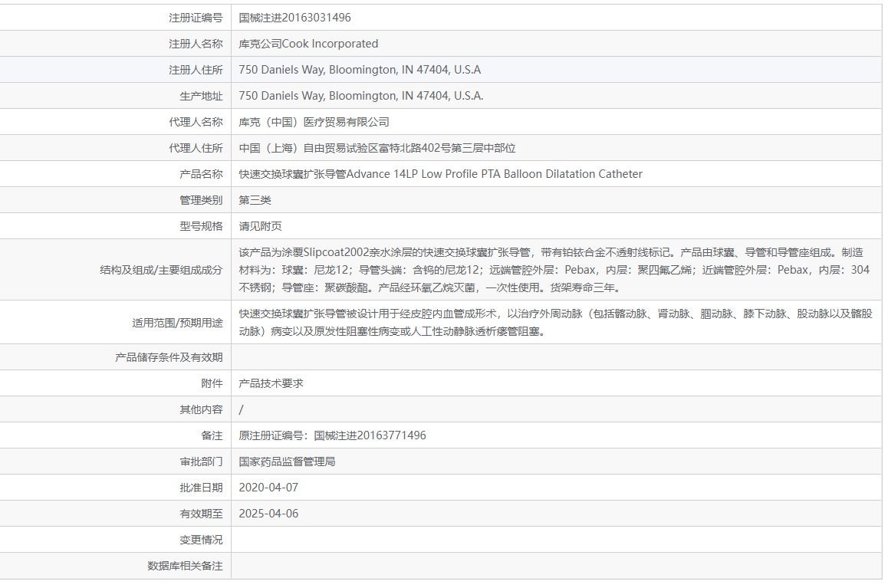Select the value 第三类
The width and height of the screenshot is (888, 588).
point(255,200)
